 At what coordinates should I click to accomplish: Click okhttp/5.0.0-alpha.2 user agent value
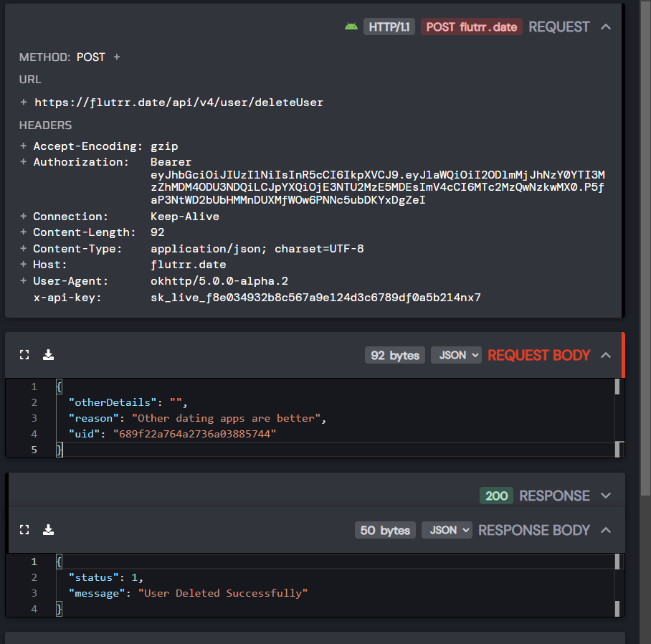coord(219,280)
